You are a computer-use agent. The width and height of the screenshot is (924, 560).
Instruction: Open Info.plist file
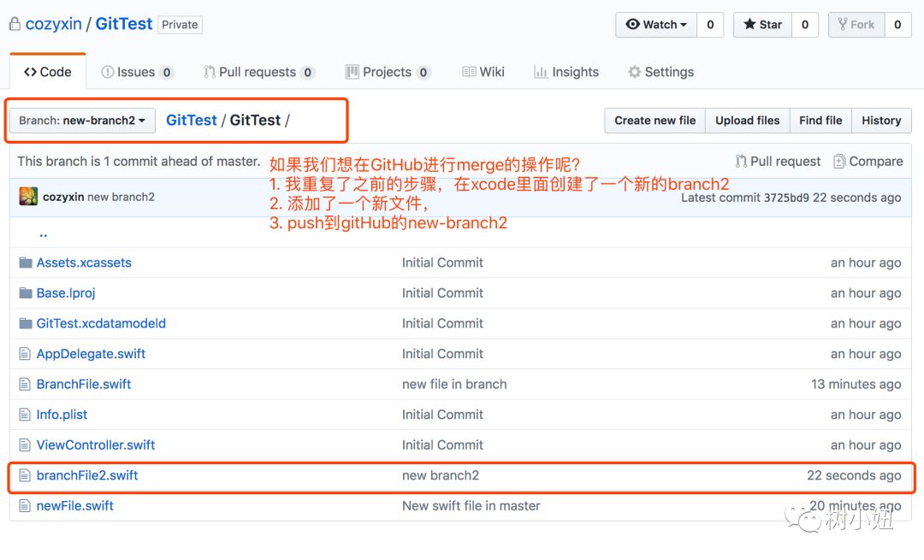point(62,415)
